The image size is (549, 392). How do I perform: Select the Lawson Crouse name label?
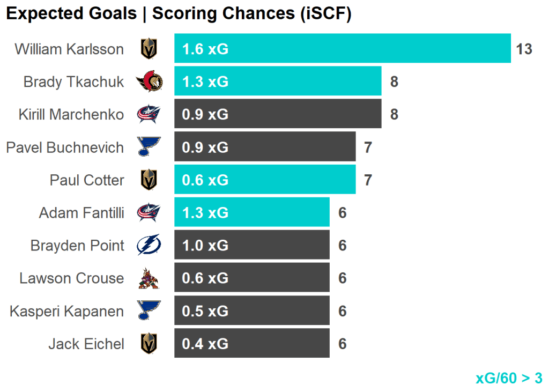point(71,278)
